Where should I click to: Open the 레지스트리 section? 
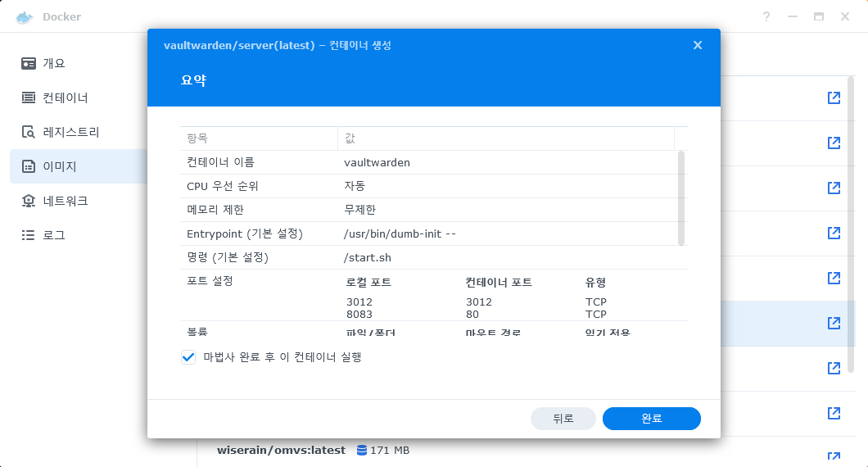(x=78, y=132)
